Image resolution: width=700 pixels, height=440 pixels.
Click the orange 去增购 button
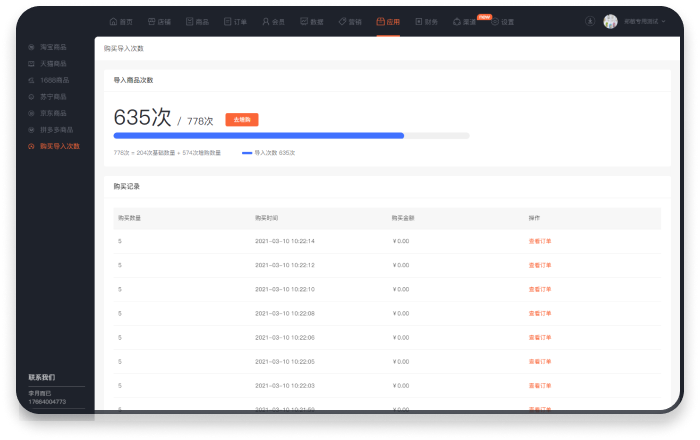click(242, 120)
